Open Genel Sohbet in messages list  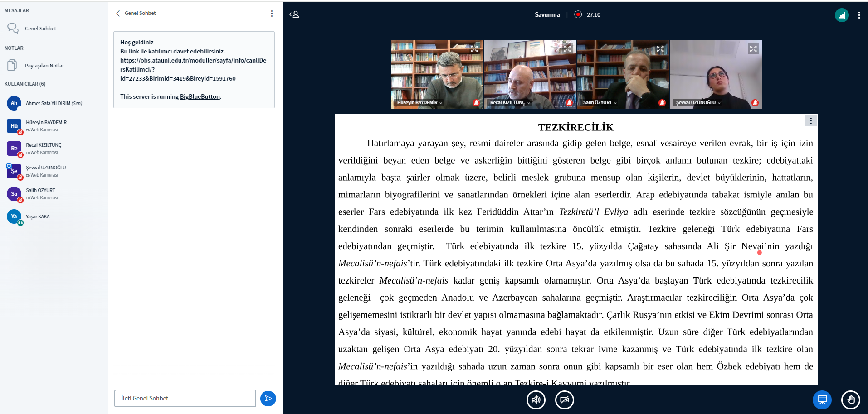pos(40,29)
